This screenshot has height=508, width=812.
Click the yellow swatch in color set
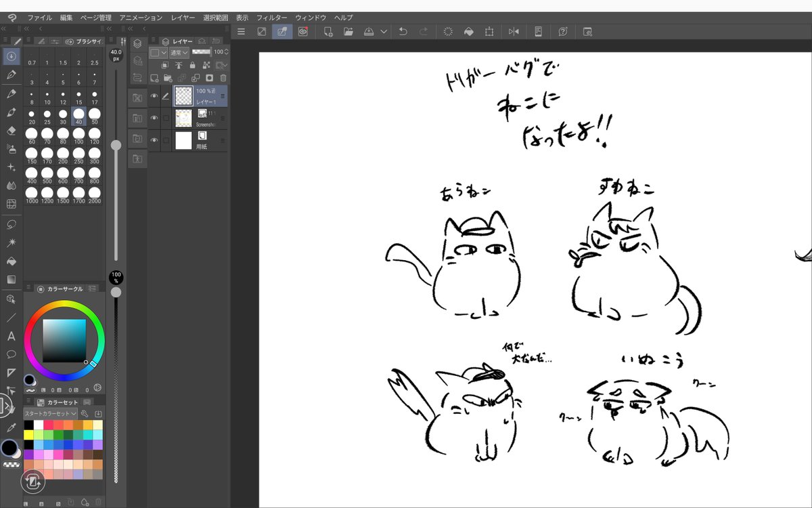click(28, 435)
